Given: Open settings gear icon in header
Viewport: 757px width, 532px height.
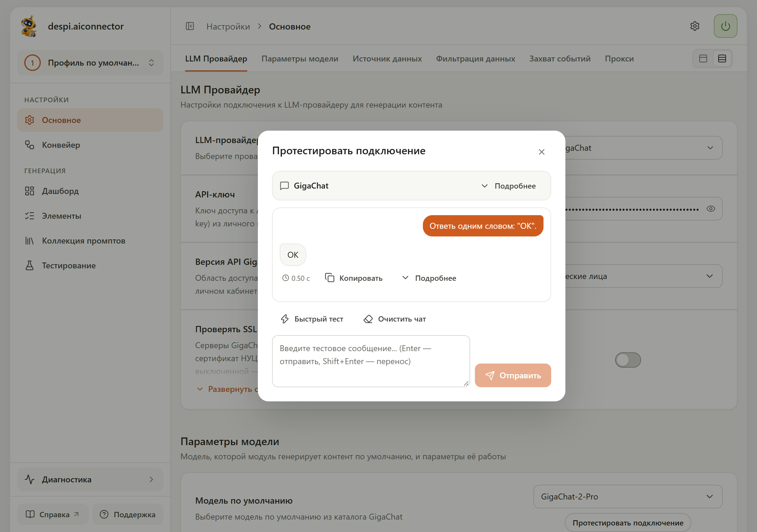Looking at the screenshot, I should [x=695, y=26].
